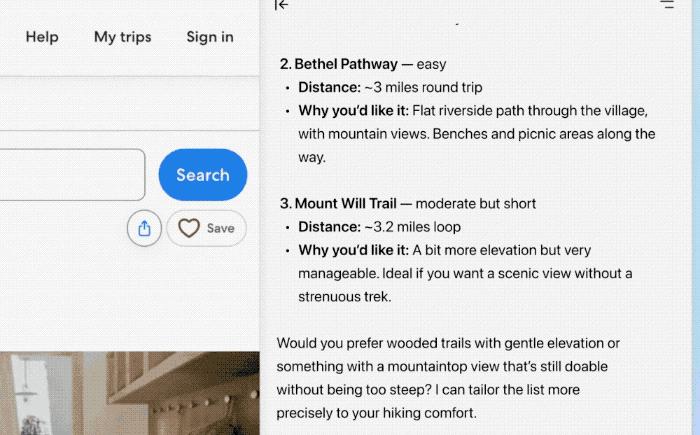
Task: Go to My trips
Action: pos(122,37)
